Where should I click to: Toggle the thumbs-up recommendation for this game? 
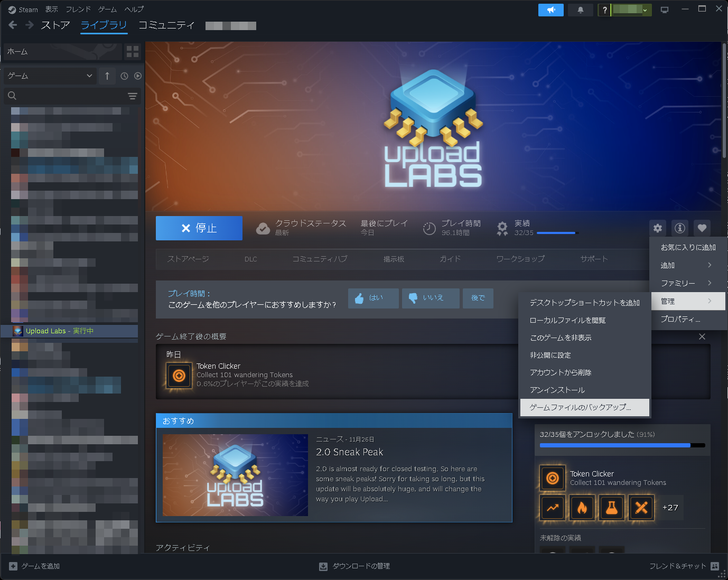(x=373, y=298)
